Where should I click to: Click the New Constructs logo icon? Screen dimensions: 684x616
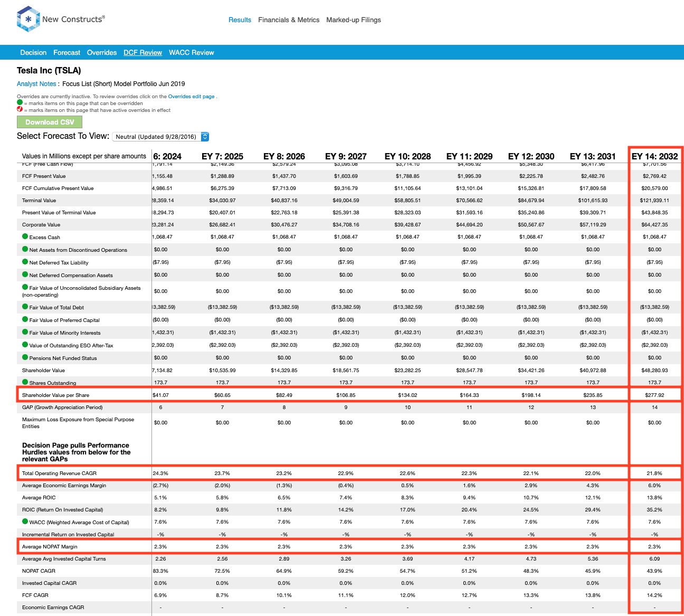[28, 19]
